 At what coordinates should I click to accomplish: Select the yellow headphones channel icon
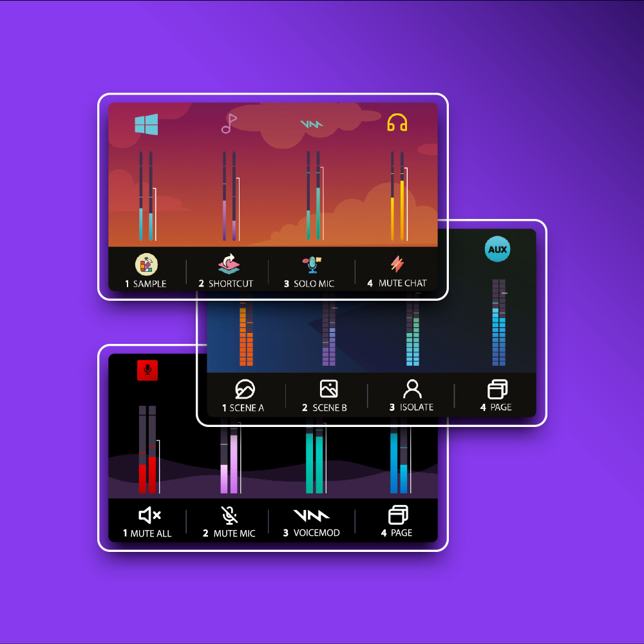tap(397, 123)
